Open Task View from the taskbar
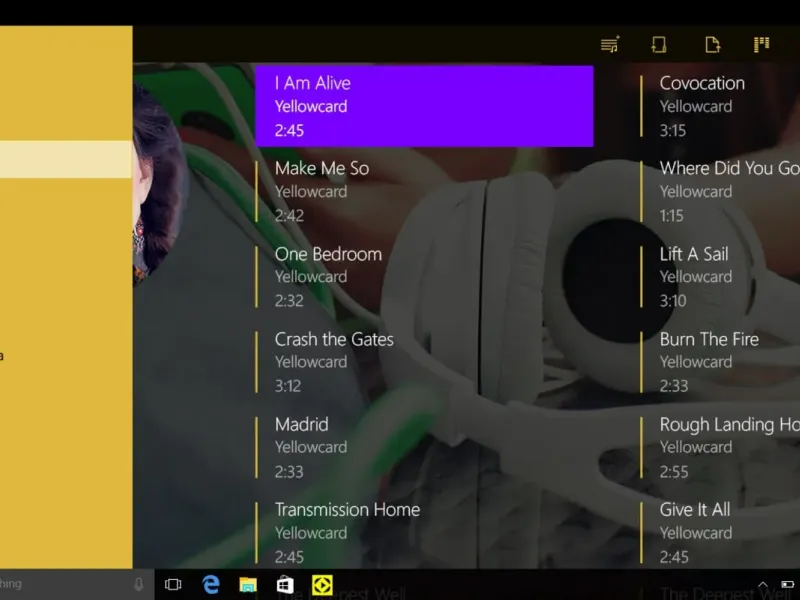 pyautogui.click(x=173, y=584)
